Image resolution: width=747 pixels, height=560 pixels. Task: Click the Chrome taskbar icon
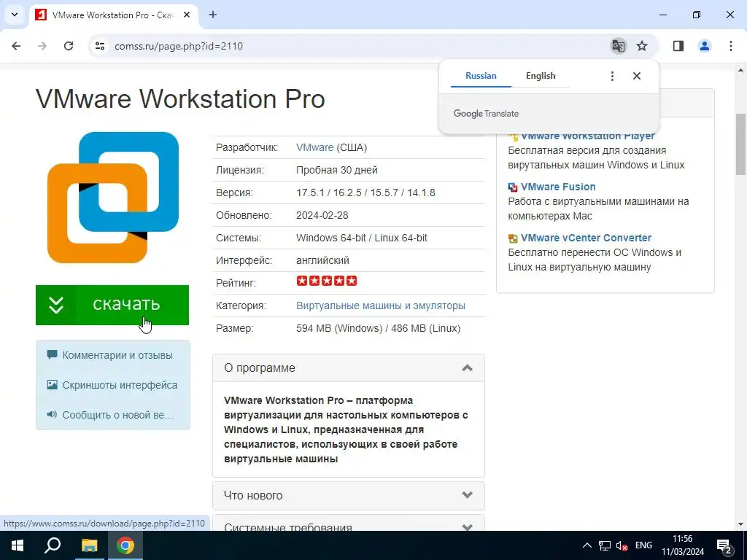click(125, 545)
